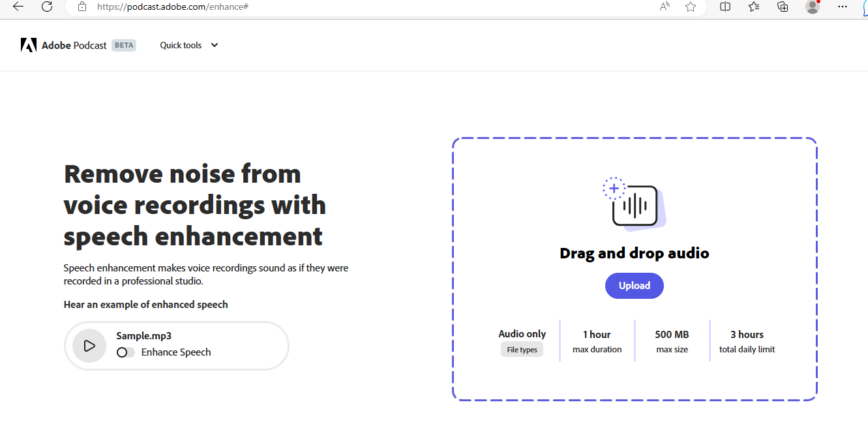Screen dimensions: 868x445
Task: Click the Drag and drop audio heading
Action: click(635, 253)
